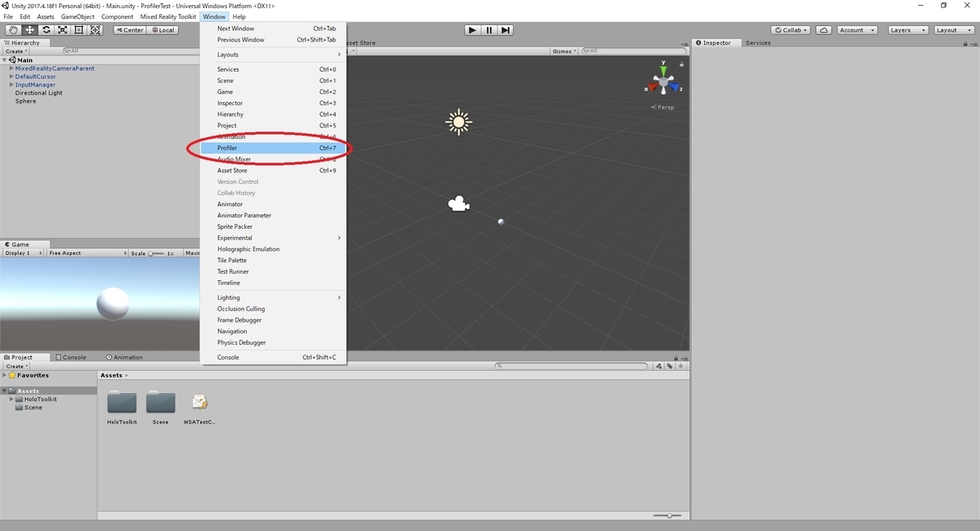This screenshot has width=980, height=531.
Task: Click the save search star icon
Action: (x=679, y=366)
